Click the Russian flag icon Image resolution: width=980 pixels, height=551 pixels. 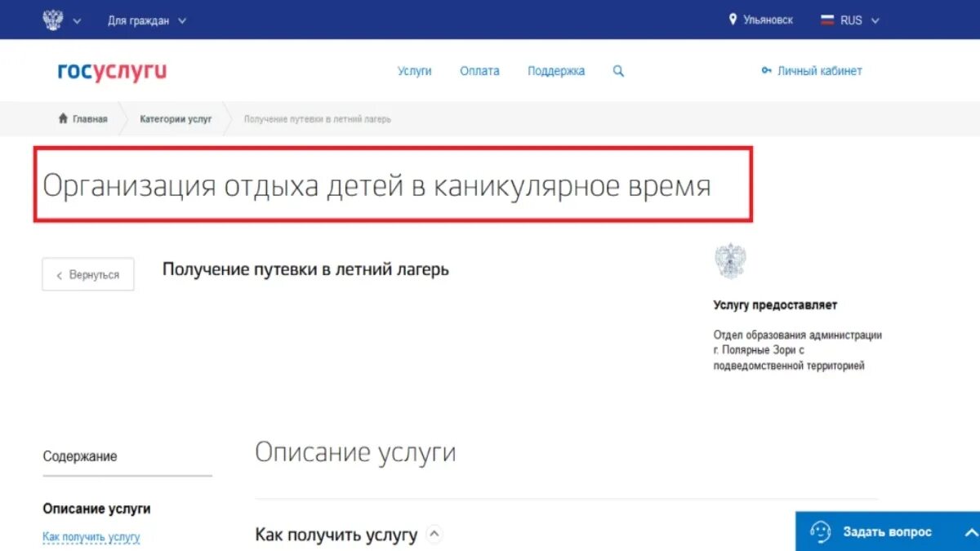(827, 20)
